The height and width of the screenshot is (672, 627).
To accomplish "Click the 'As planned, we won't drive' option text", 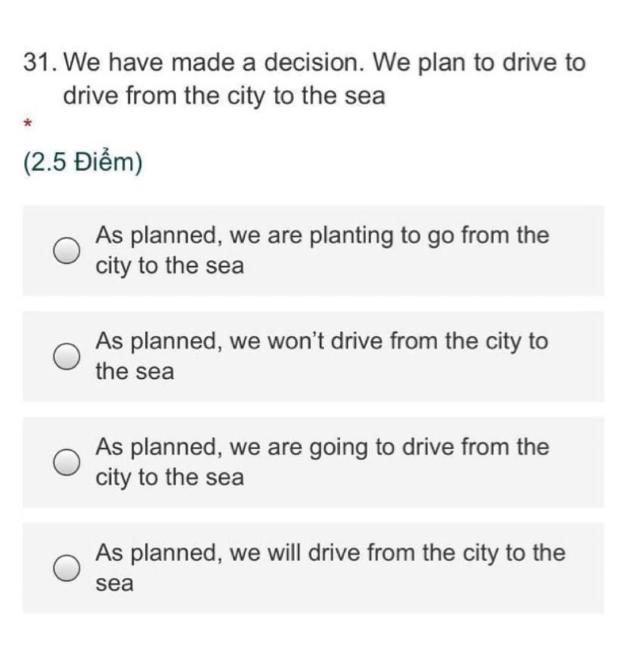I will 321,356.
